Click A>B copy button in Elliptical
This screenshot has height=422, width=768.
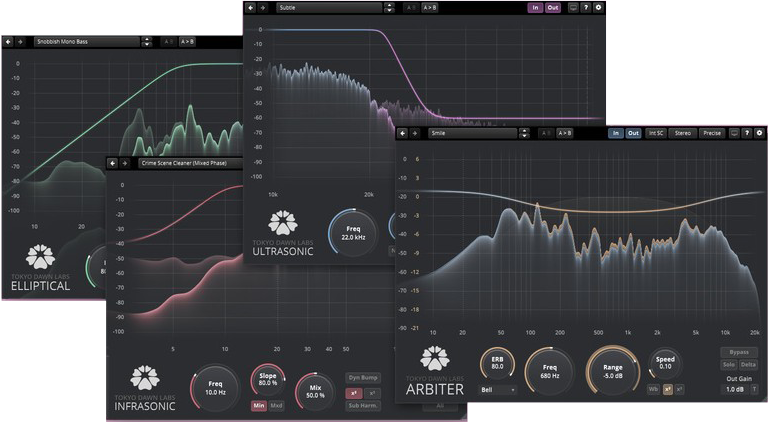pos(187,42)
